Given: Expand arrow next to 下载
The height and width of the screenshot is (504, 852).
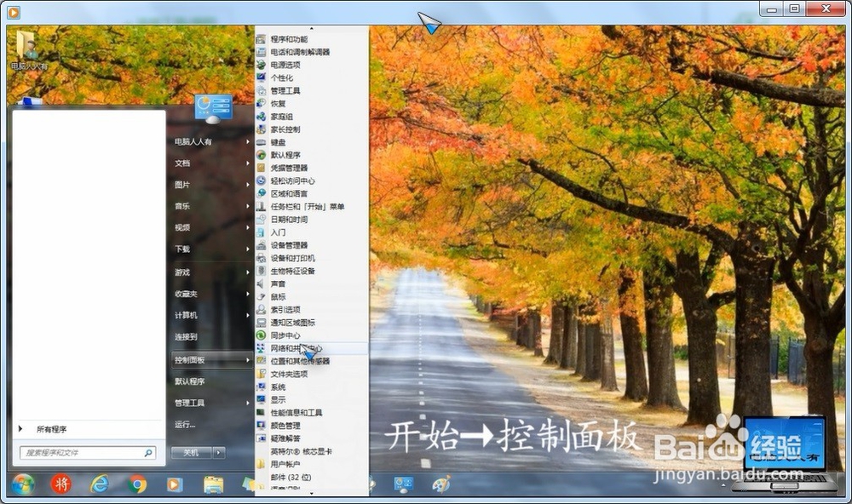Looking at the screenshot, I should click(x=248, y=249).
